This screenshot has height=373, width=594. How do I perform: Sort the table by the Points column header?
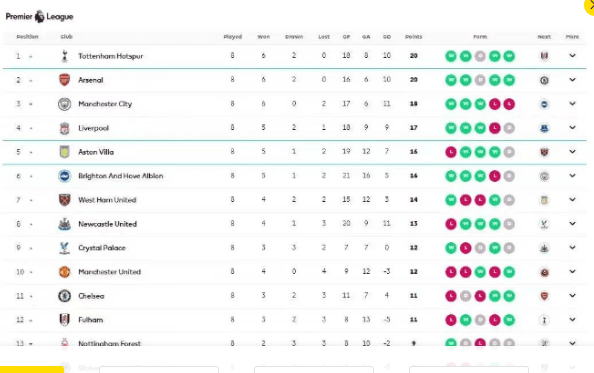413,37
